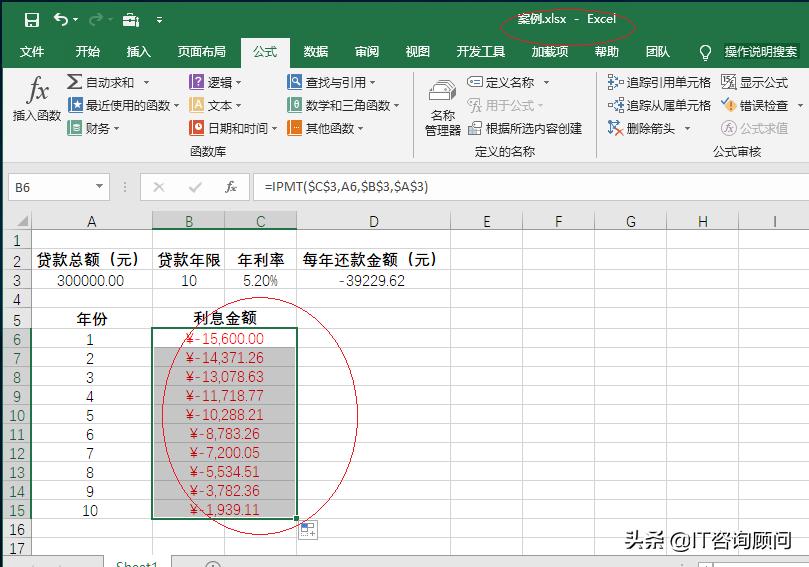Select row 4 header
This screenshot has height=567, width=809.
[17, 300]
